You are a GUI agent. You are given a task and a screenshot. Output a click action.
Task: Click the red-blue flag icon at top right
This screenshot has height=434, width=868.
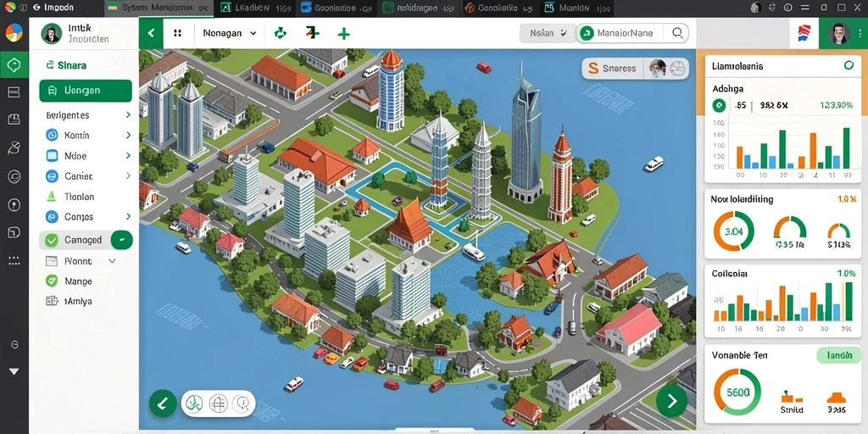click(804, 34)
